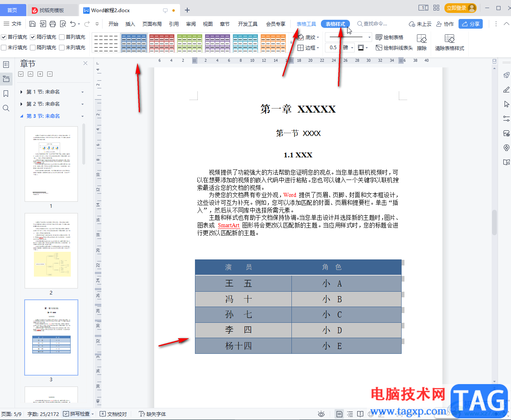
Task: Click the Print icon in quick toolbar
Action: [52, 24]
